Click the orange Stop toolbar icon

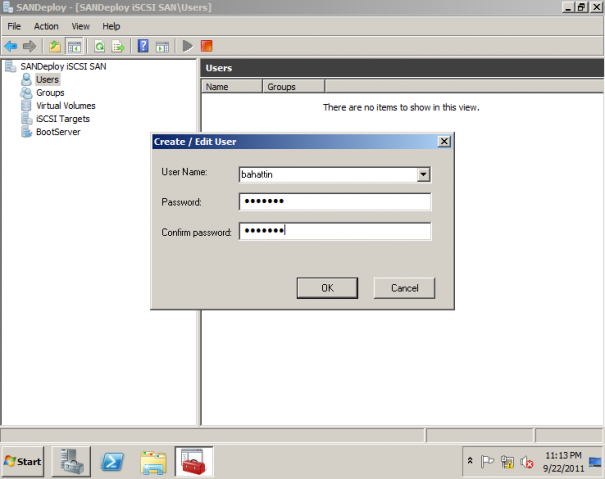click(x=207, y=46)
